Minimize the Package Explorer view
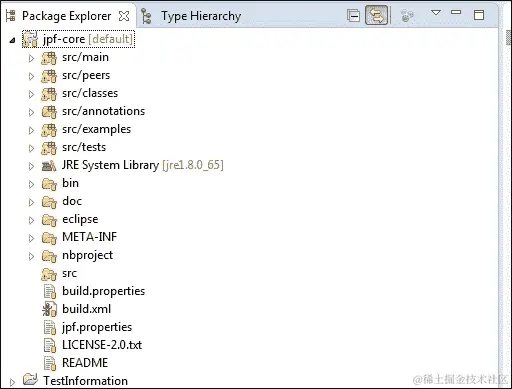Image resolution: width=512 pixels, height=389 pixels. (x=456, y=12)
